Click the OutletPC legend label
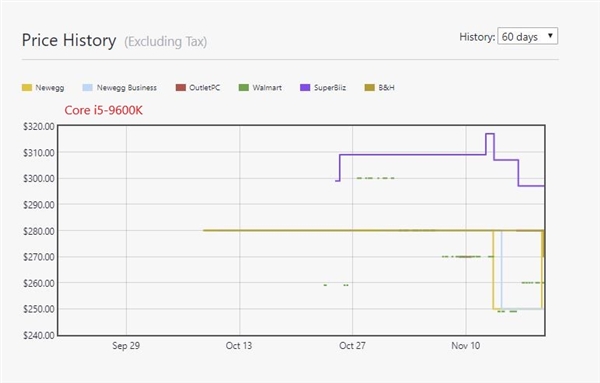 coord(205,88)
